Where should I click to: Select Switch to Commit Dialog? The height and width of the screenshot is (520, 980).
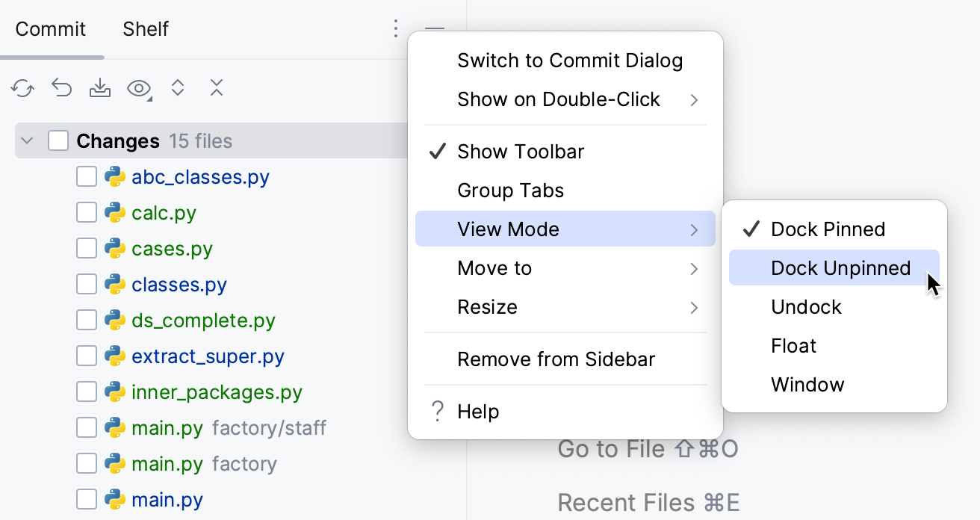pos(570,61)
